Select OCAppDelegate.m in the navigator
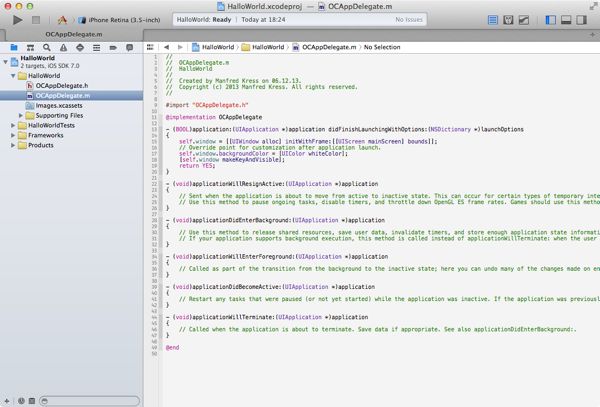 pos(72,96)
